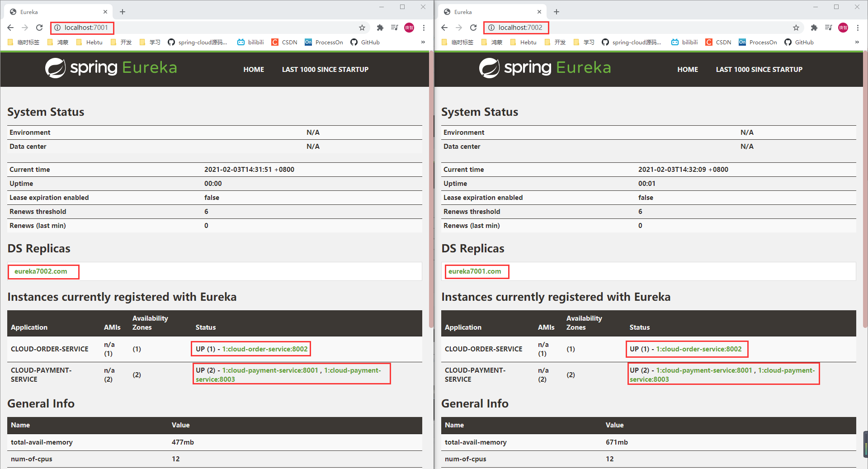Screen dimensions: 868x469
Task: Open new tab in left browser window
Action: tap(123, 12)
